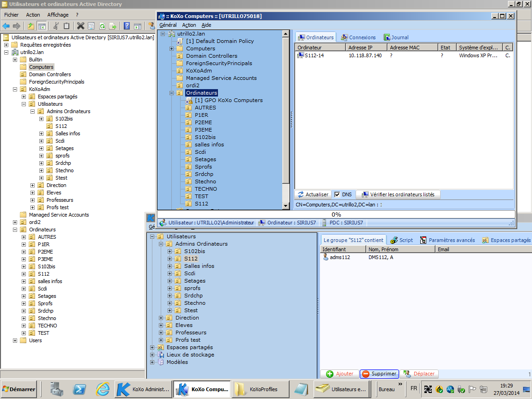
Task: Click the green Refresh page icon
Action: [x=102, y=26]
